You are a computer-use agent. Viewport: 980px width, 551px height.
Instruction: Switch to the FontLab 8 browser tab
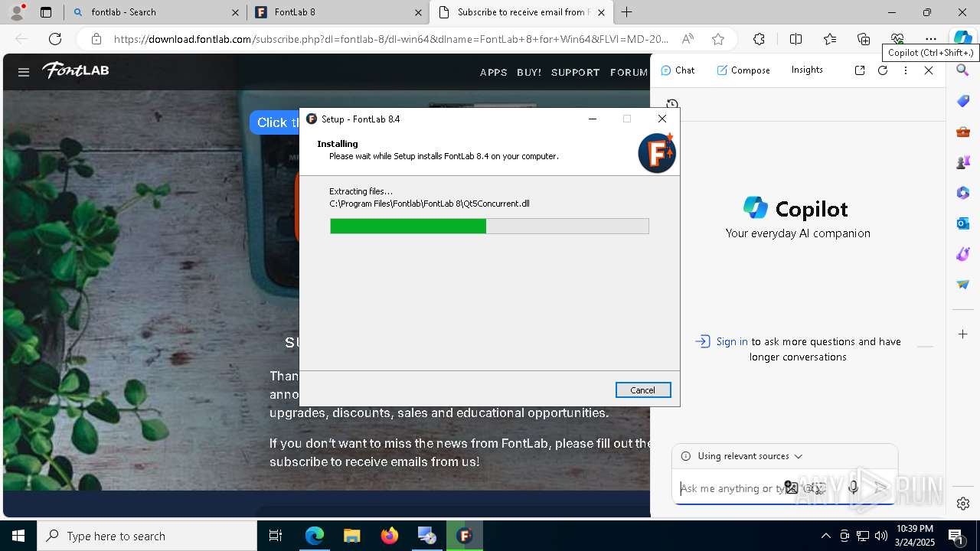(338, 12)
